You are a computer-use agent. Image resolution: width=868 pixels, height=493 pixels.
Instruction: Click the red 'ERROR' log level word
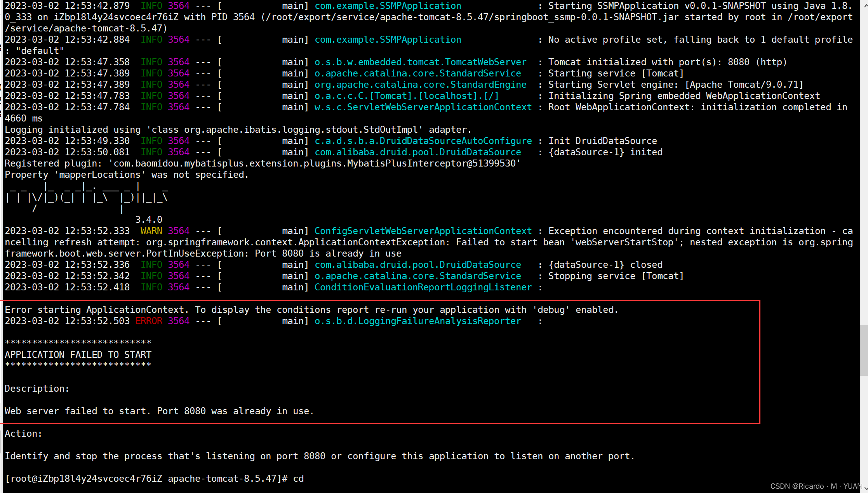[x=149, y=321]
